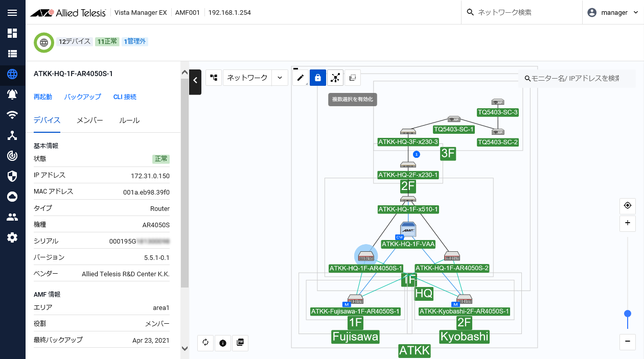Click the copy layers icon in map toolbar
The height and width of the screenshot is (359, 644).
click(353, 78)
